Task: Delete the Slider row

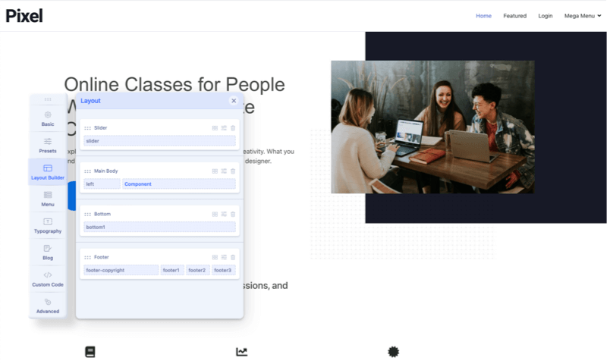Action: click(233, 128)
